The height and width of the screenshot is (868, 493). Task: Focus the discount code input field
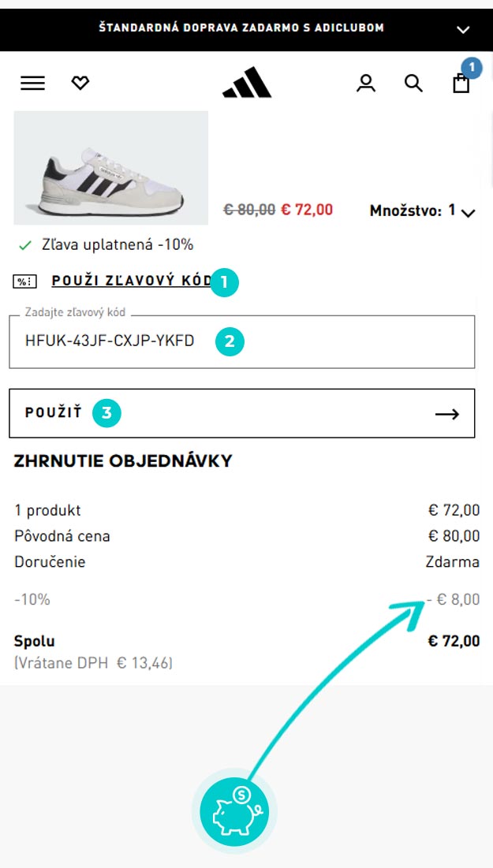tap(242, 341)
